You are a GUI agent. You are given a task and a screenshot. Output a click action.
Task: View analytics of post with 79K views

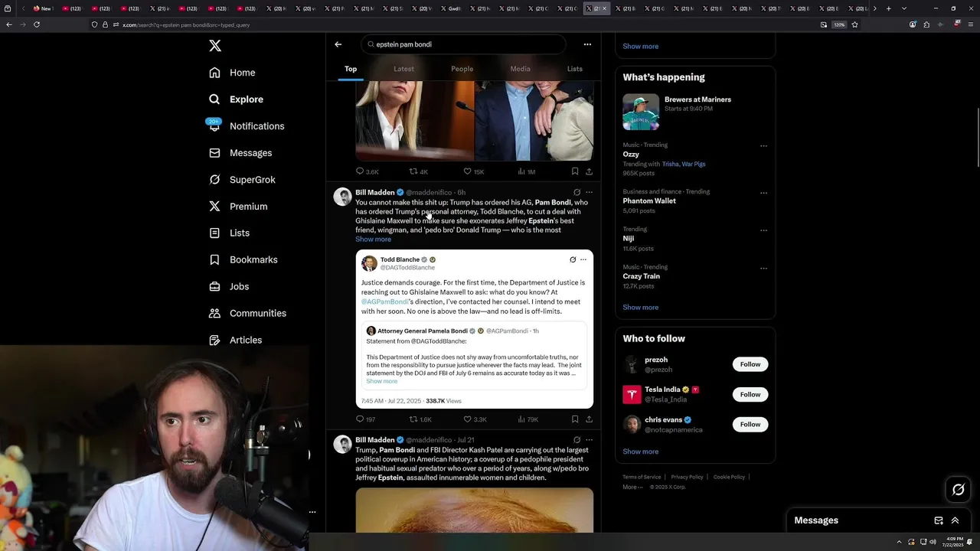pyautogui.click(x=528, y=419)
